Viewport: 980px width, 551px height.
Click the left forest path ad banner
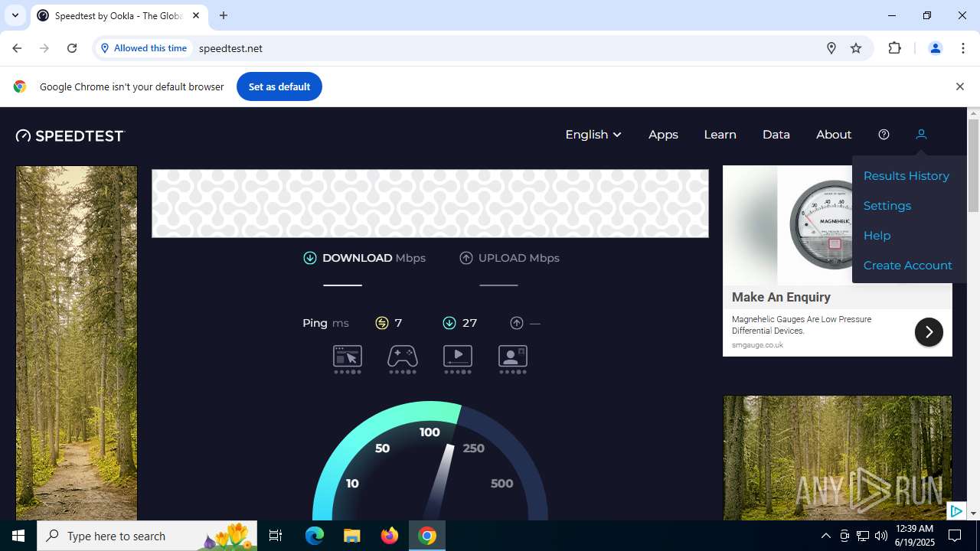point(77,343)
